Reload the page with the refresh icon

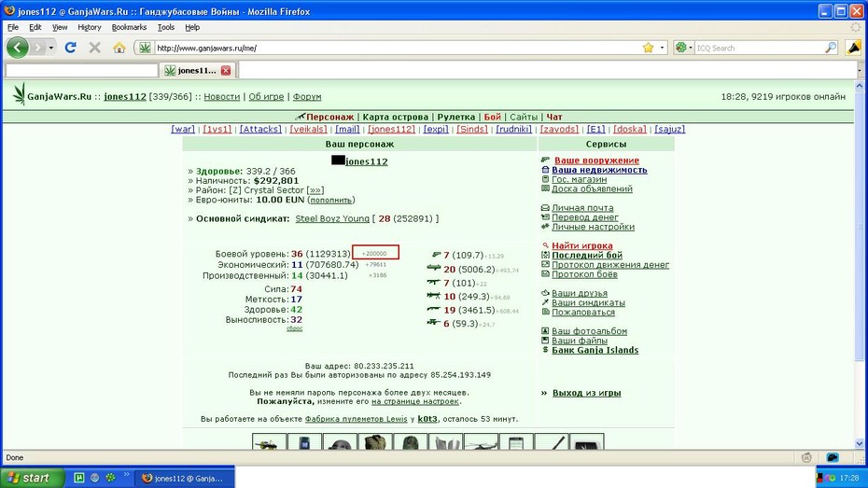70,48
